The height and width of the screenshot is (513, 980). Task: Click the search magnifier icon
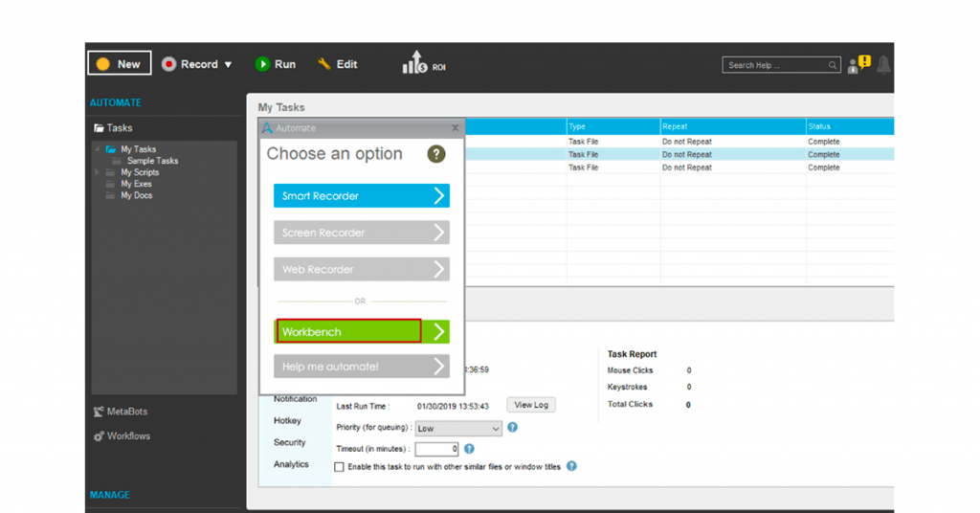click(833, 65)
